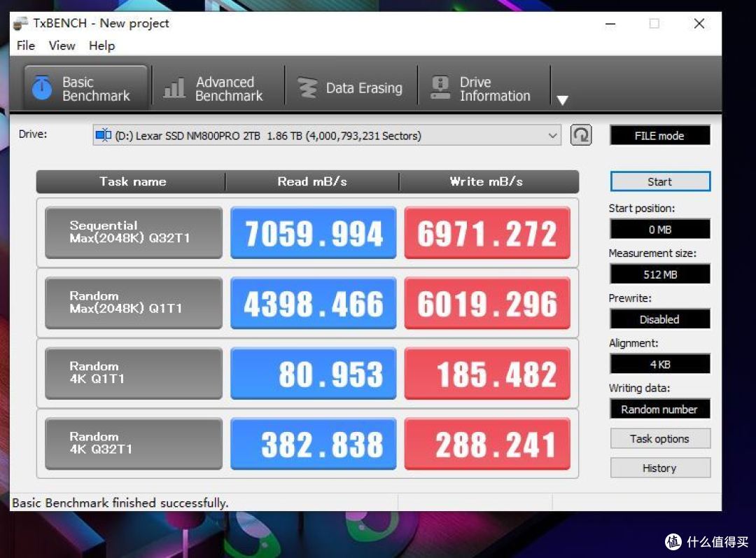Open the View menu
Image resolution: width=756 pixels, height=558 pixels.
pos(62,46)
